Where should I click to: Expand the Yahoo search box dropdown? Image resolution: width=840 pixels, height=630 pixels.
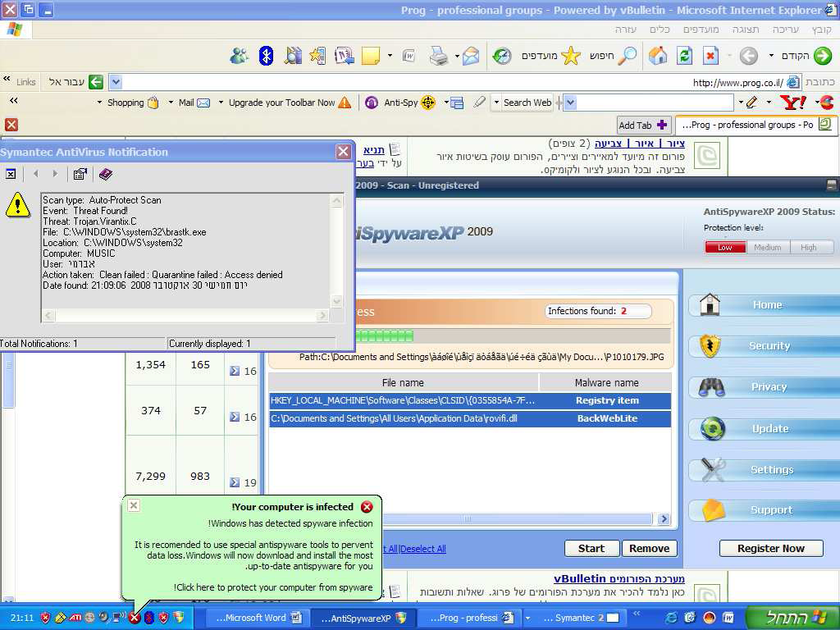[571, 103]
